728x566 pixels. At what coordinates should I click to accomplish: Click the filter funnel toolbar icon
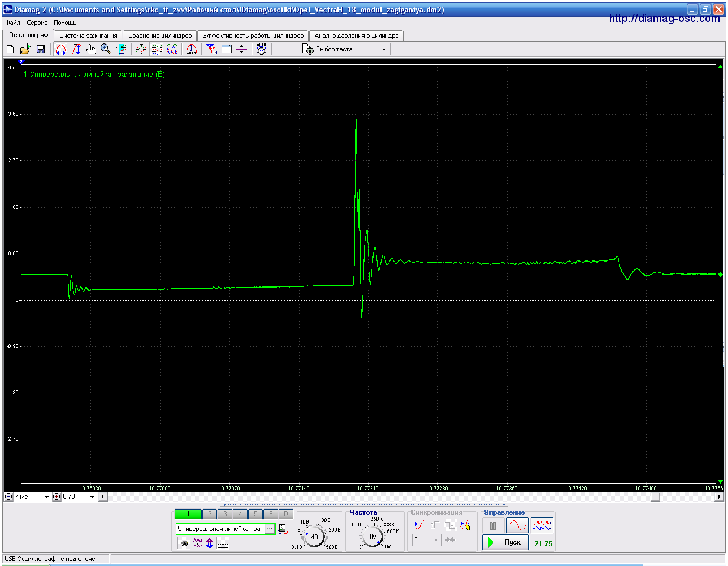(x=211, y=50)
